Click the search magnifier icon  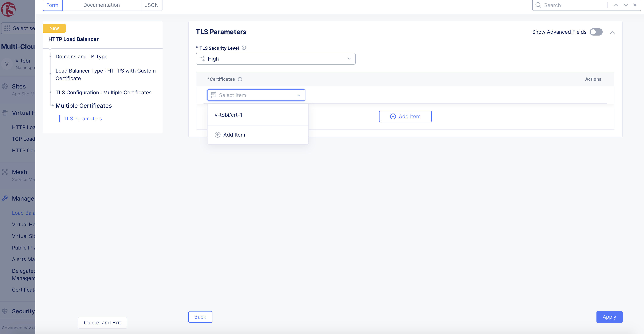(538, 5)
